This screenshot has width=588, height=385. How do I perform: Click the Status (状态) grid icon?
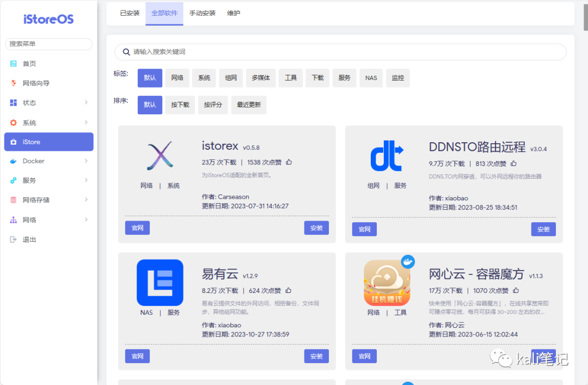[x=14, y=102]
